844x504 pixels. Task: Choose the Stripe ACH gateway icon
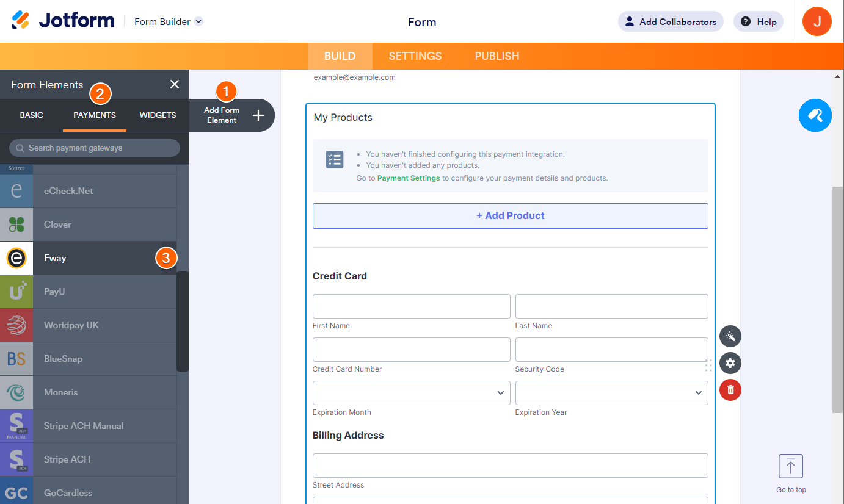tap(16, 459)
